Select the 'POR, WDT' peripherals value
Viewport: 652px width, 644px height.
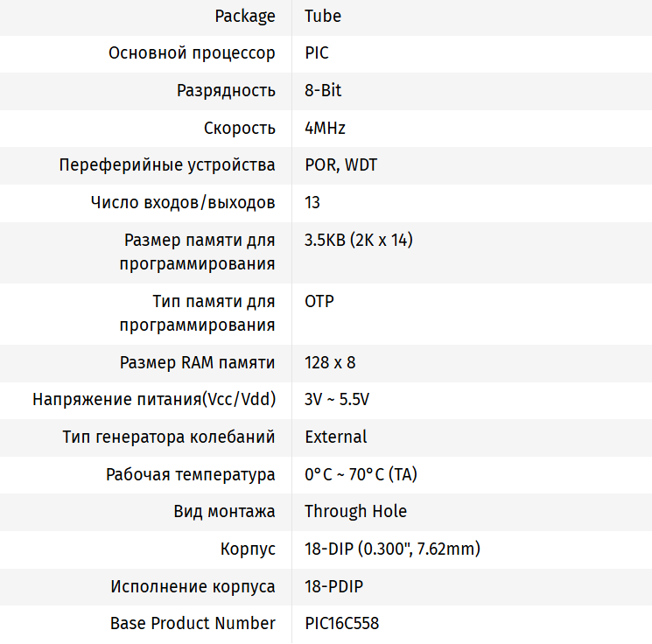[340, 165]
